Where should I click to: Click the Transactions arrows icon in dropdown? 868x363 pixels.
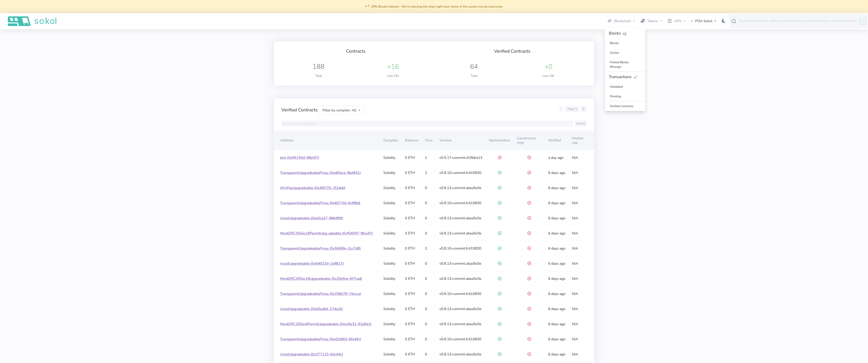tap(636, 77)
